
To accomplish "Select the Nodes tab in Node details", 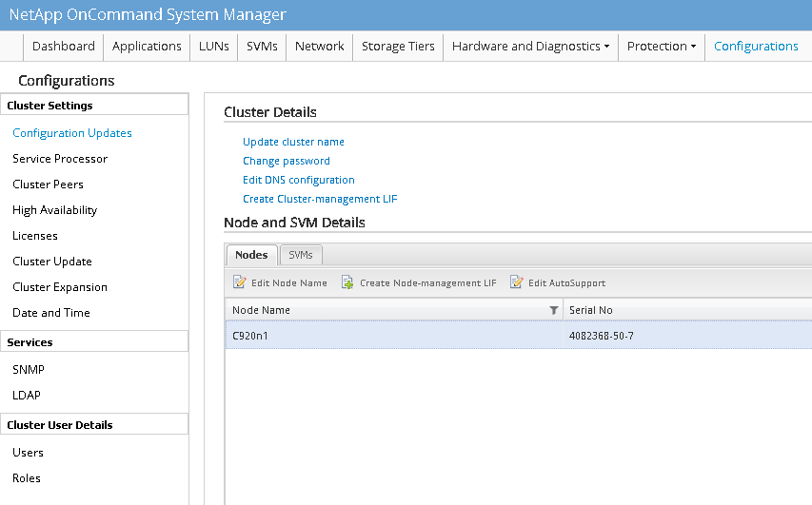I will click(251, 255).
